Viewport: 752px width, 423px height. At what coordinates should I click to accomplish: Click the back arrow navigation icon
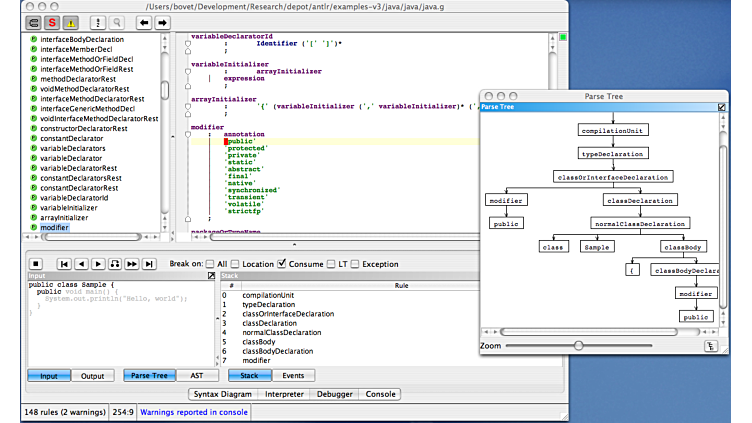point(144,21)
